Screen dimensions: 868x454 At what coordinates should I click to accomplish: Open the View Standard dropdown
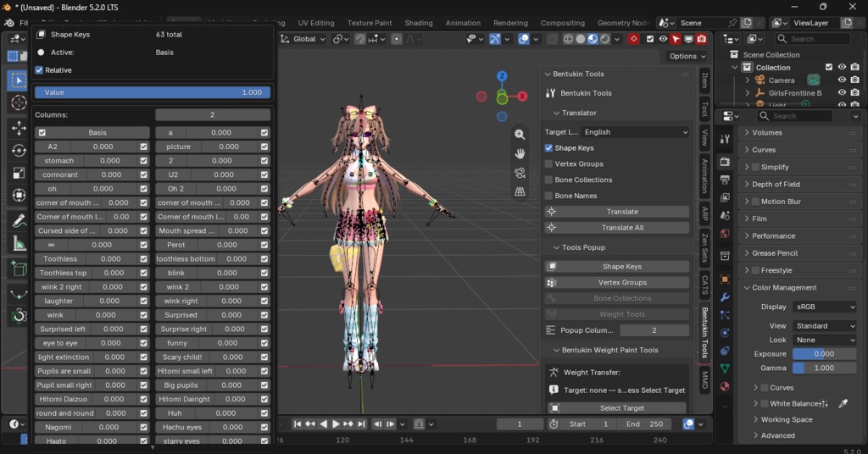[825, 326]
